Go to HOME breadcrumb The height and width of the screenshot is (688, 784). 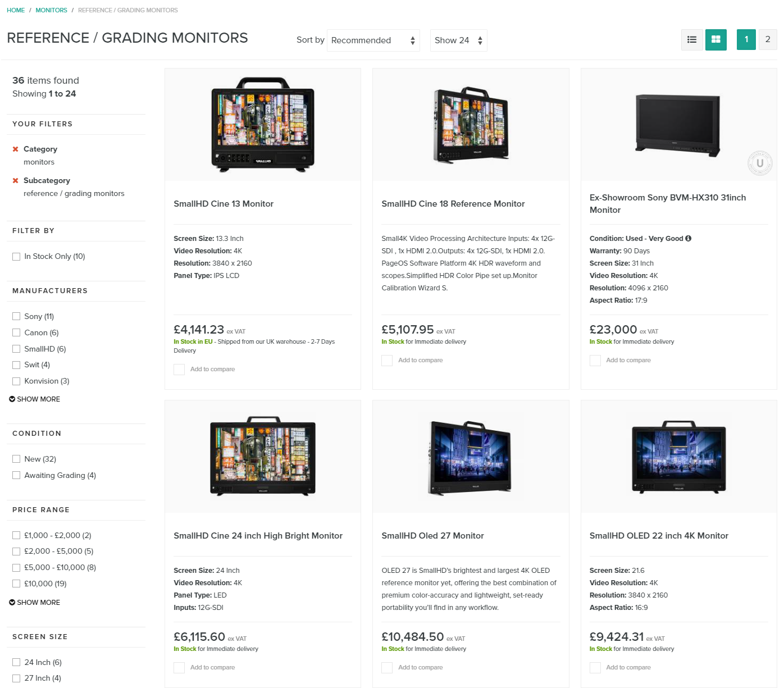(x=16, y=10)
